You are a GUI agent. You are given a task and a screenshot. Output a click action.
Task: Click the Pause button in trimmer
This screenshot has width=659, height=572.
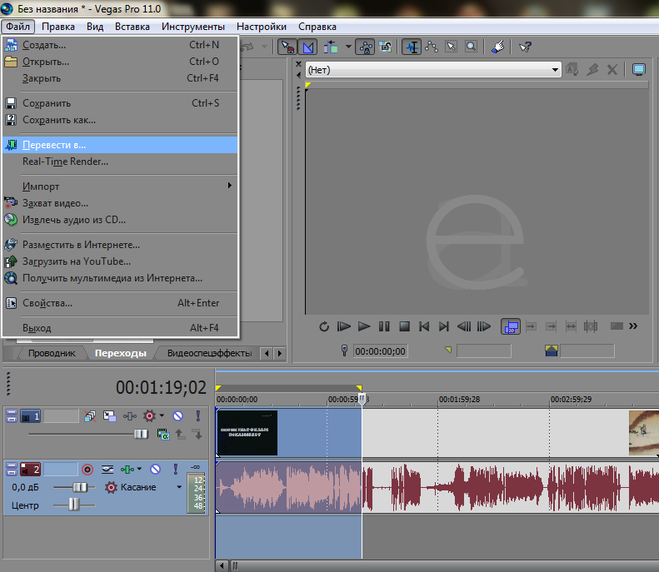[384, 327]
